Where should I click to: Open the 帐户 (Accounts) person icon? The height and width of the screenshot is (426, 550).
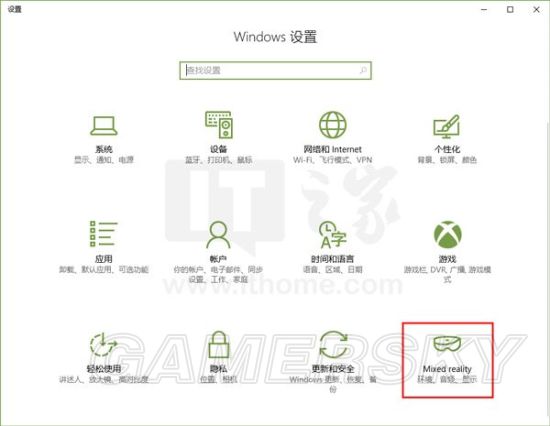[x=218, y=234]
